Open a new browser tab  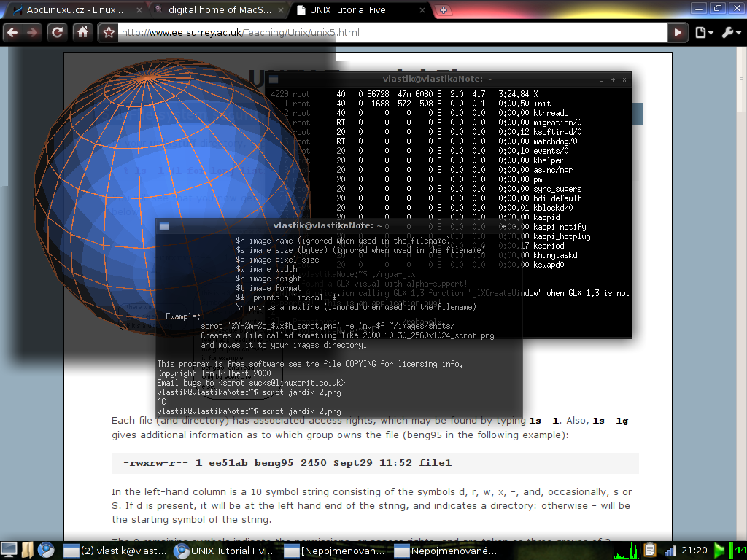coord(443,10)
